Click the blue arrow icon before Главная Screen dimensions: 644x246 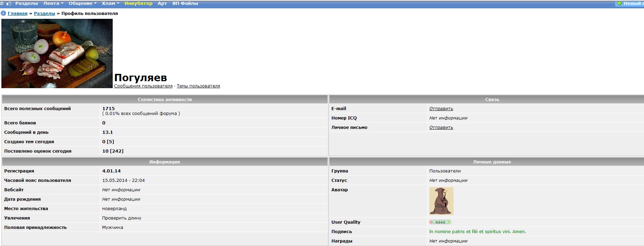[3, 13]
